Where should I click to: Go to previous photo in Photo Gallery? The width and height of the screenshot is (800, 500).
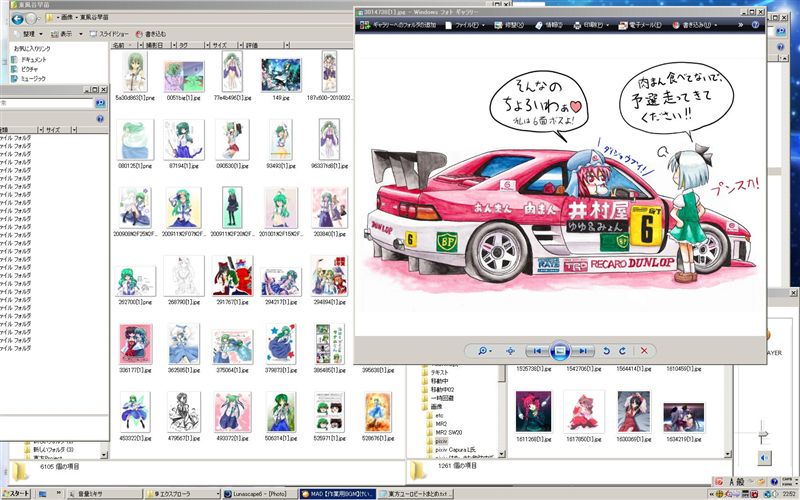[x=537, y=351]
